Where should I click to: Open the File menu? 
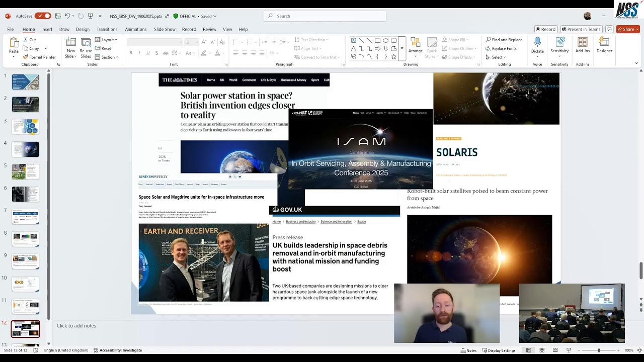pos(11,29)
